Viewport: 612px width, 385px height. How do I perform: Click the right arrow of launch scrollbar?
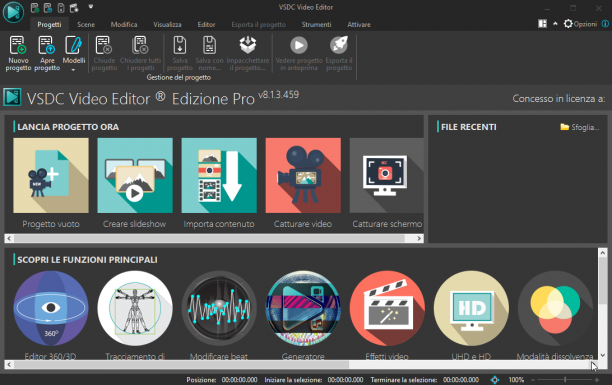click(x=419, y=238)
